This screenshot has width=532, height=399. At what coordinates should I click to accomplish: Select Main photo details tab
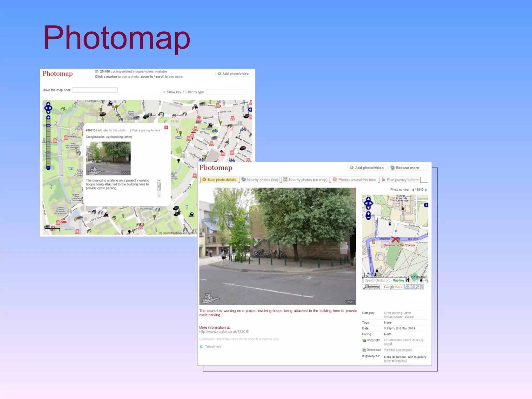(219, 180)
